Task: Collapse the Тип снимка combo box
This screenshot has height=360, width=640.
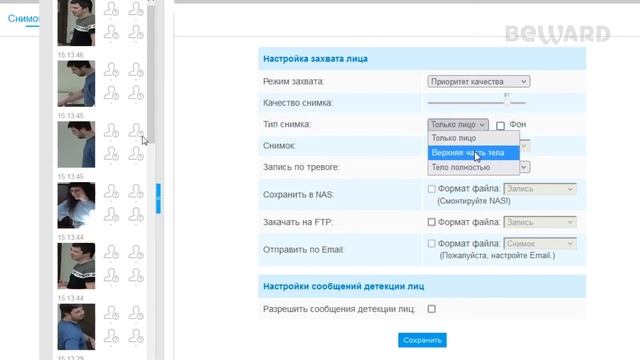Action: point(458,124)
